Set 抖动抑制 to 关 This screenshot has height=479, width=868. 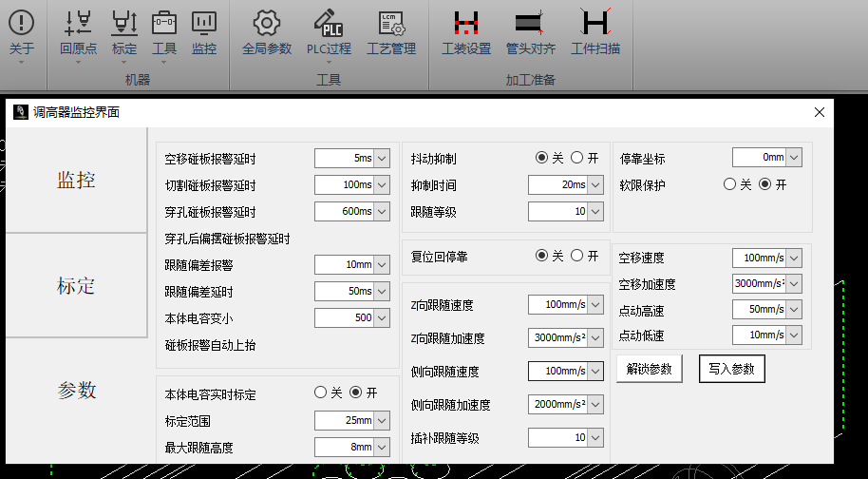pos(541,158)
